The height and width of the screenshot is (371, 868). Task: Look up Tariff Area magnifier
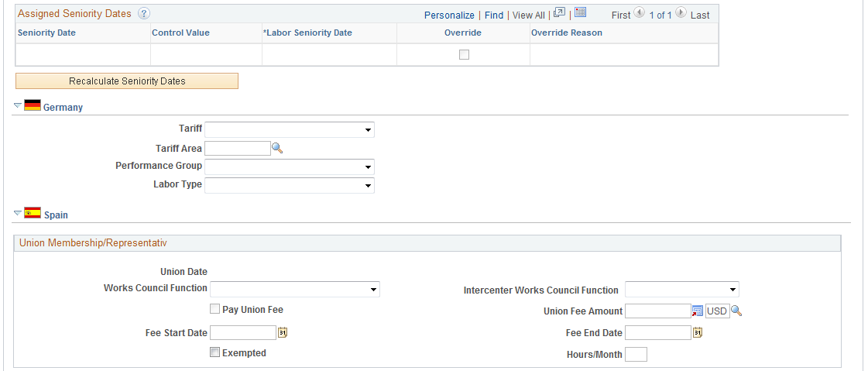(277, 148)
